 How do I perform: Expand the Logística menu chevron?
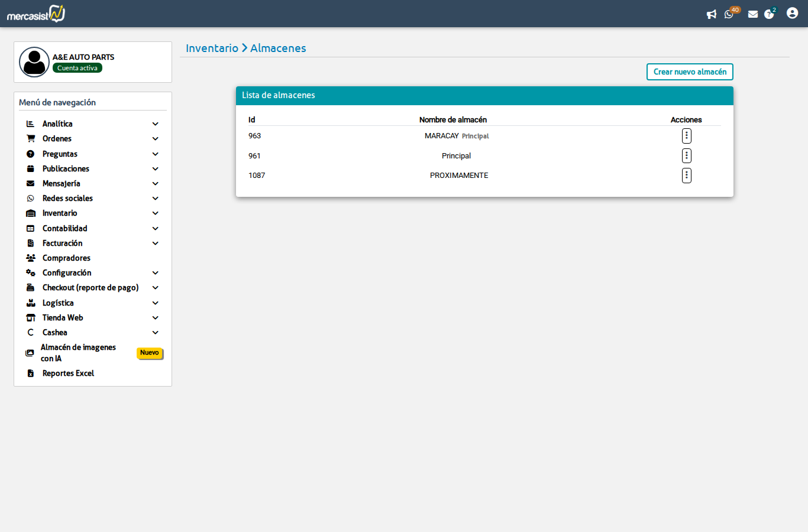[155, 303]
